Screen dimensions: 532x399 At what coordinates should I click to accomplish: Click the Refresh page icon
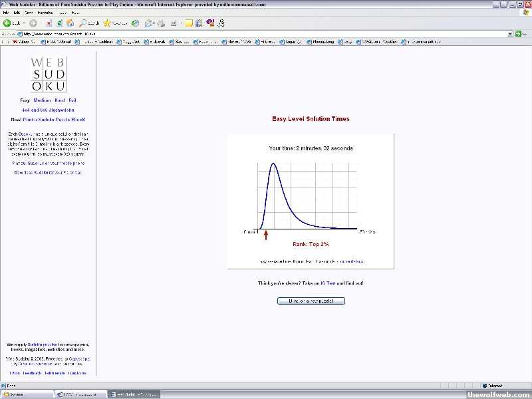click(x=60, y=23)
